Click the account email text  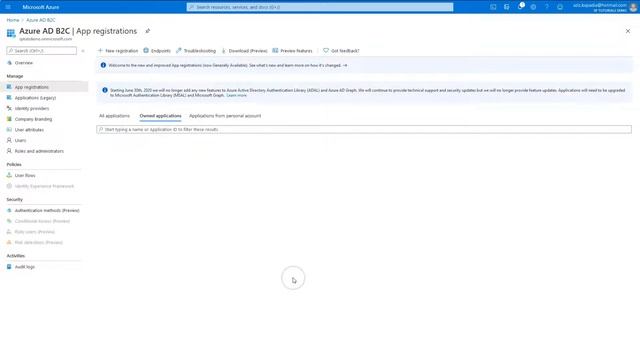[x=600, y=5]
